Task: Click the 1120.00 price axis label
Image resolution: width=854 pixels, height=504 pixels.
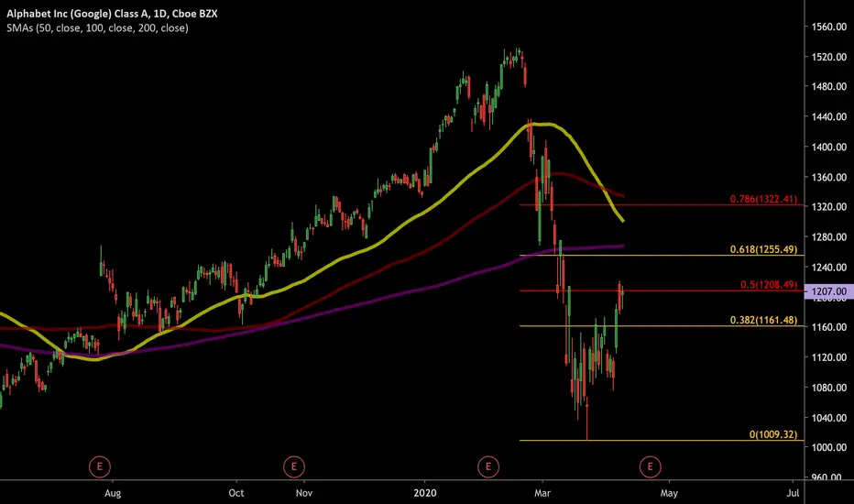Action: point(829,357)
